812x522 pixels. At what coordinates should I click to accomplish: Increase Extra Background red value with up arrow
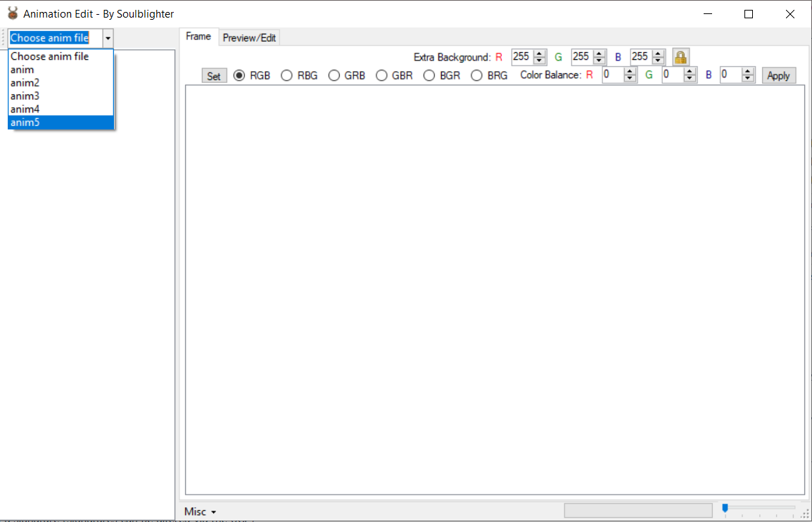540,53
